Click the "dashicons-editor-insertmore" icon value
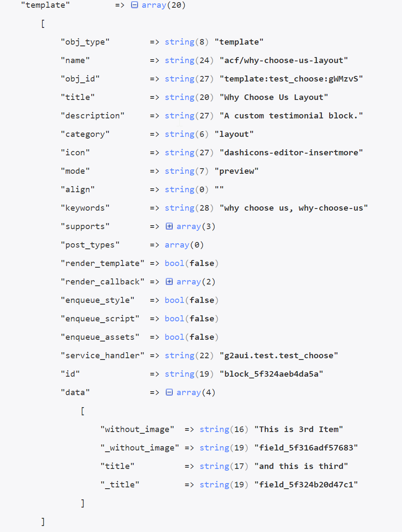 [291, 153]
